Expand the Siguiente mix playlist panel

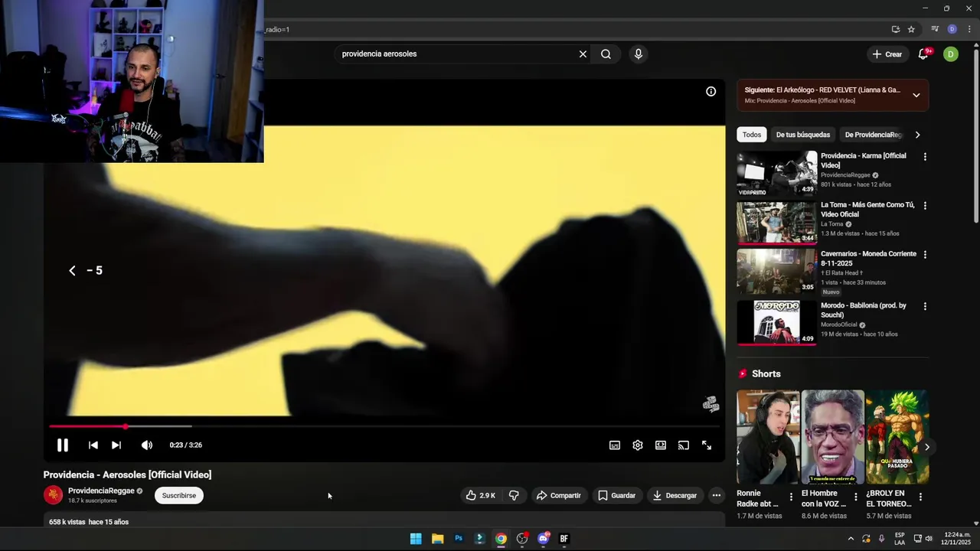[916, 95]
